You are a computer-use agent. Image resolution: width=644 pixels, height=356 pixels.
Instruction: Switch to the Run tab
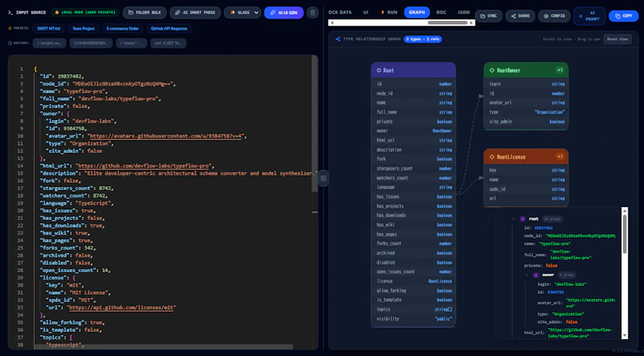(389, 12)
